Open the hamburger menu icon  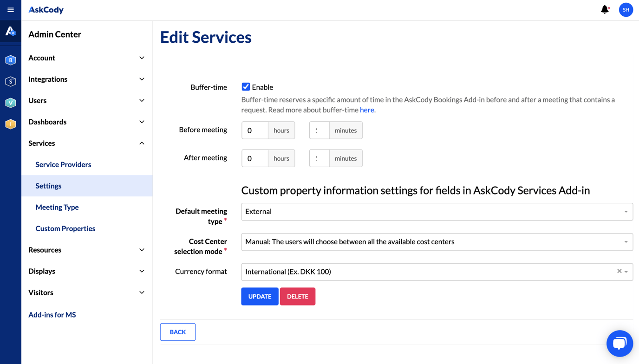pos(10,10)
